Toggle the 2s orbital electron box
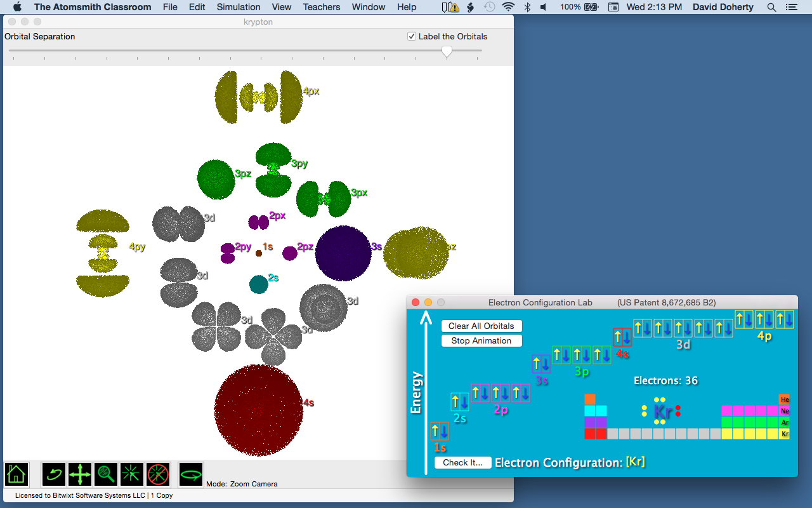 pos(460,402)
